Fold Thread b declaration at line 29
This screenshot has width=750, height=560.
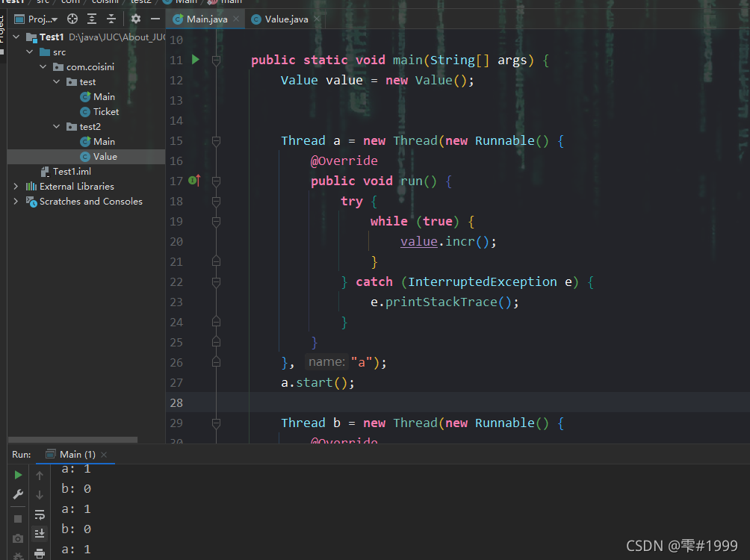(x=216, y=423)
